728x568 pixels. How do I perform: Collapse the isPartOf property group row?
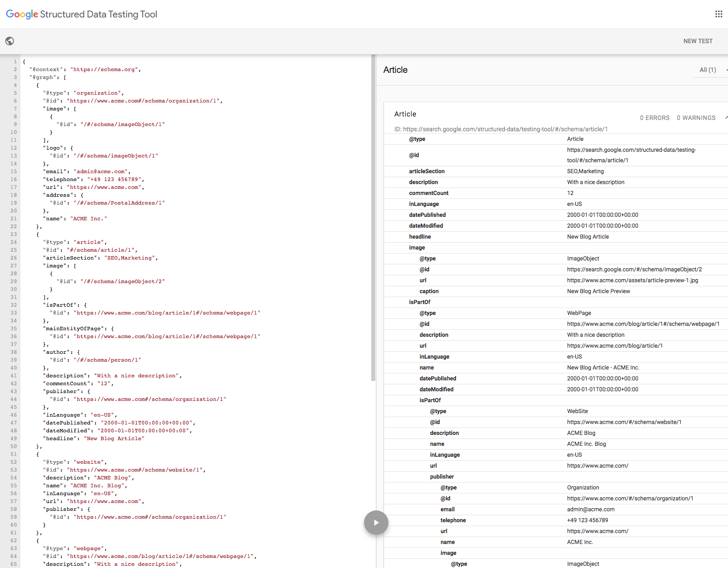[419, 302]
